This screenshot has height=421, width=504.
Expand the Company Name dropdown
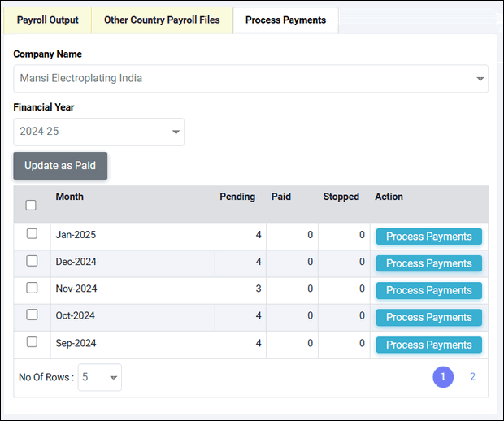click(250, 79)
